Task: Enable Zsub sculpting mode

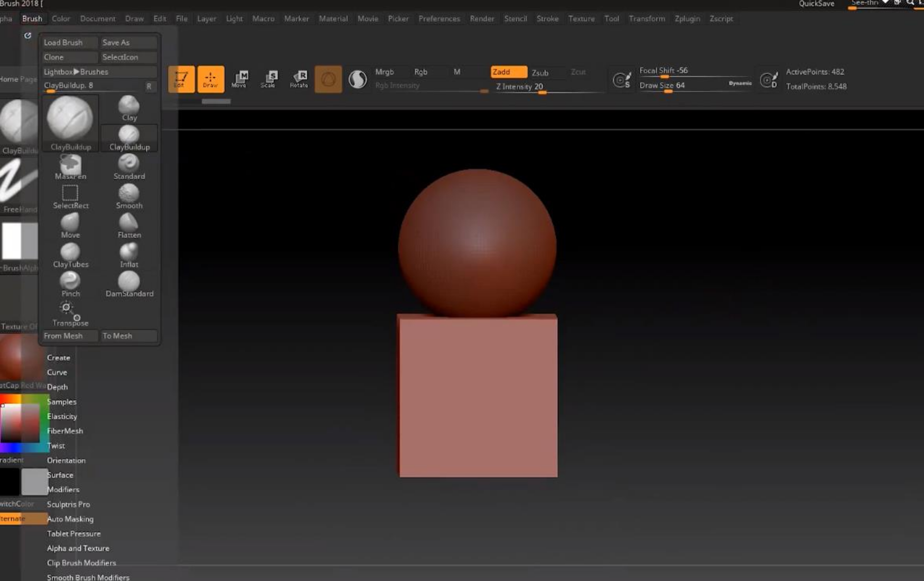Action: (x=540, y=72)
